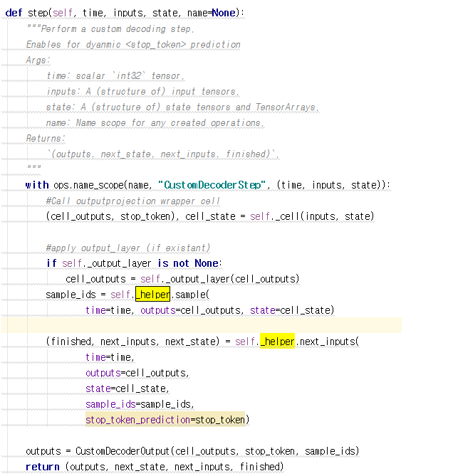453x476 pixels.
Task: Click docstring line 'Perform a custom decoding step.'
Action: (118, 29)
